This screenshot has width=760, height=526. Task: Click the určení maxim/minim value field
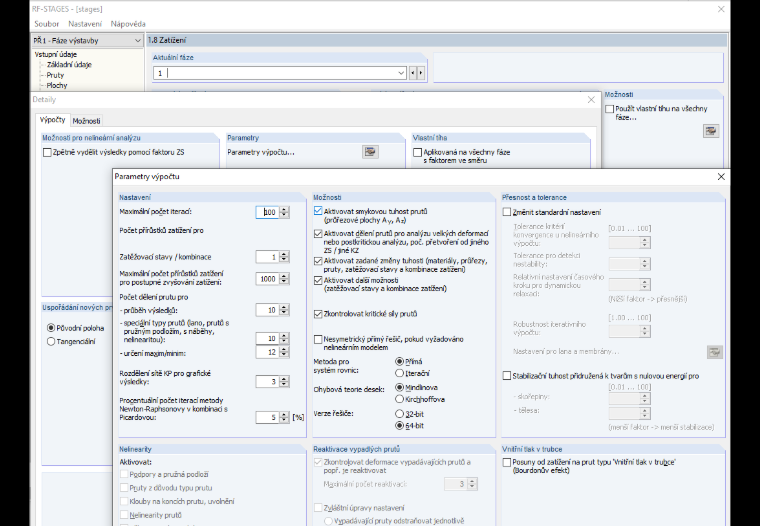[268, 352]
